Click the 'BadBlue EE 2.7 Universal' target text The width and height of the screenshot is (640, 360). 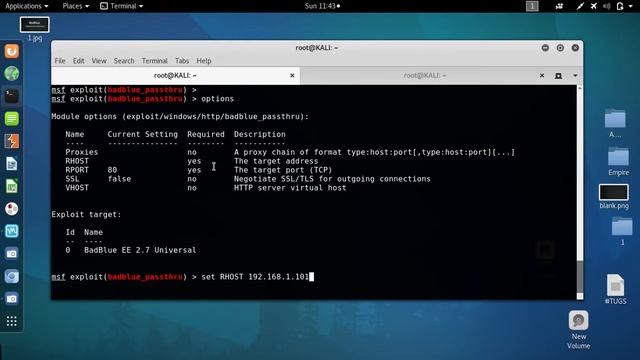[140, 250]
